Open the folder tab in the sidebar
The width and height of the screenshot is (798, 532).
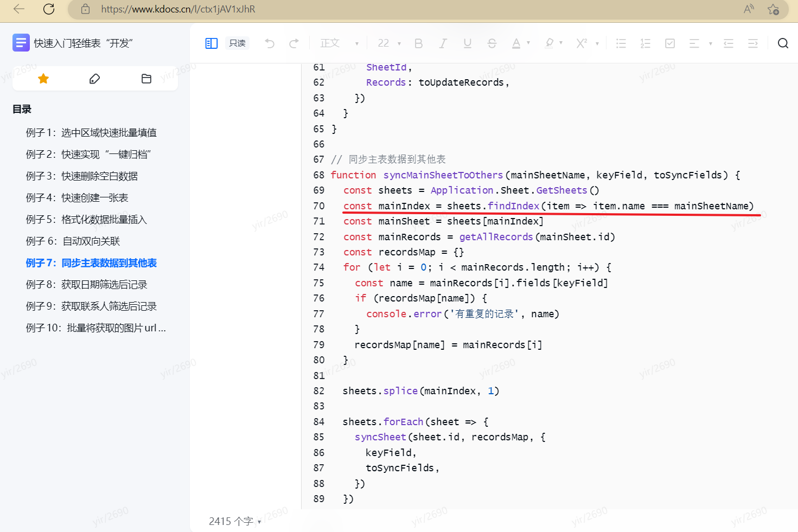tap(146, 79)
